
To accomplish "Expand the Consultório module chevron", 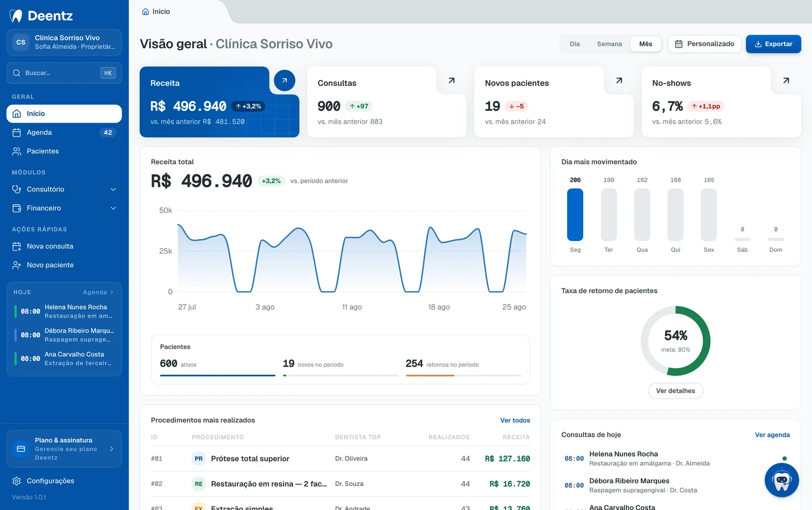I will pyautogui.click(x=113, y=189).
